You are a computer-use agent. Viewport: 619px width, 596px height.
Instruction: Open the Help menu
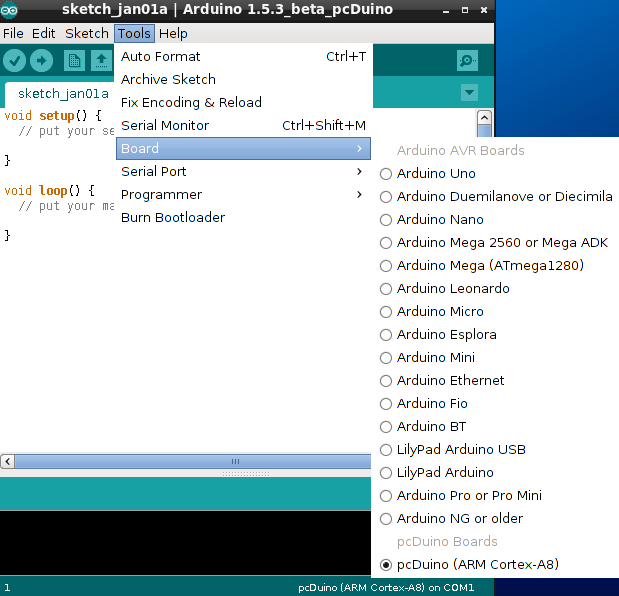point(173,34)
